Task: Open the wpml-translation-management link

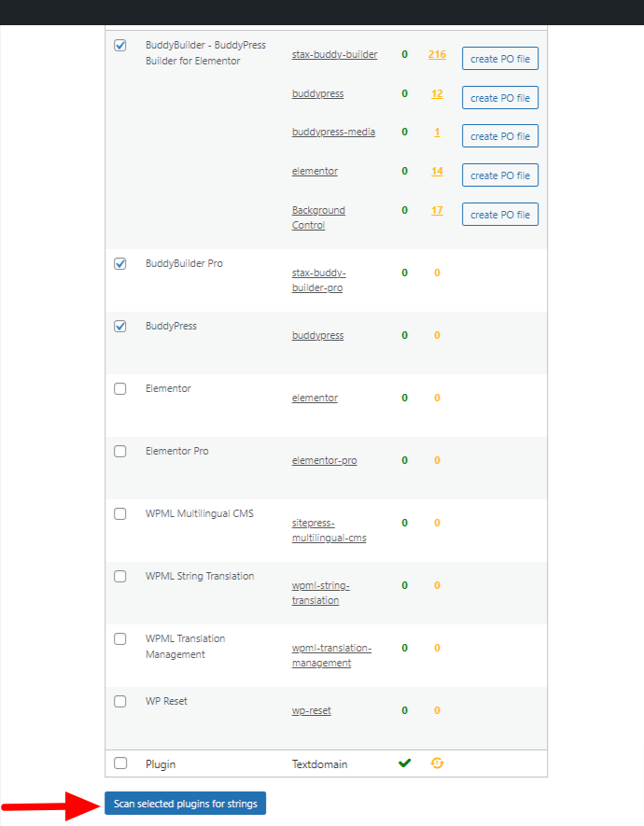Action: 331,655
